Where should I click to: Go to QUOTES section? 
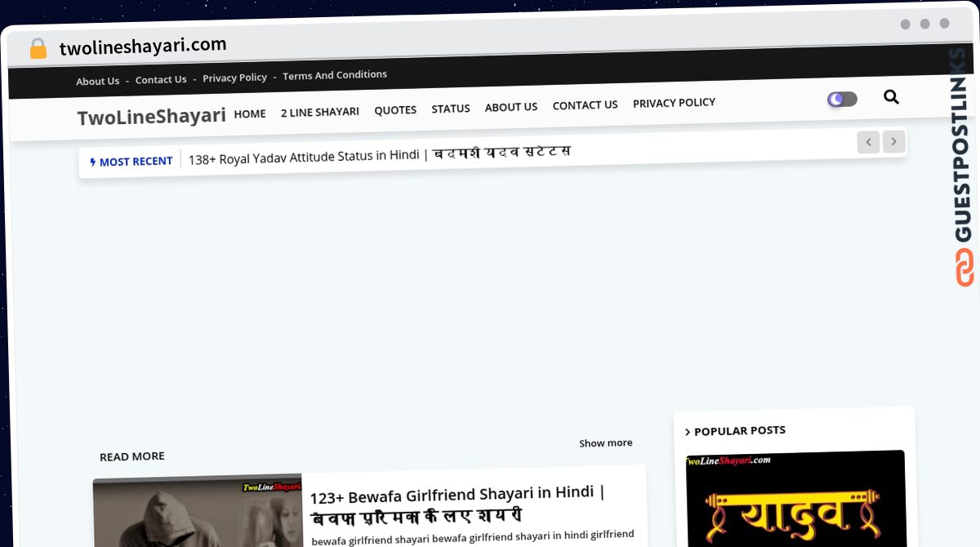click(x=395, y=109)
